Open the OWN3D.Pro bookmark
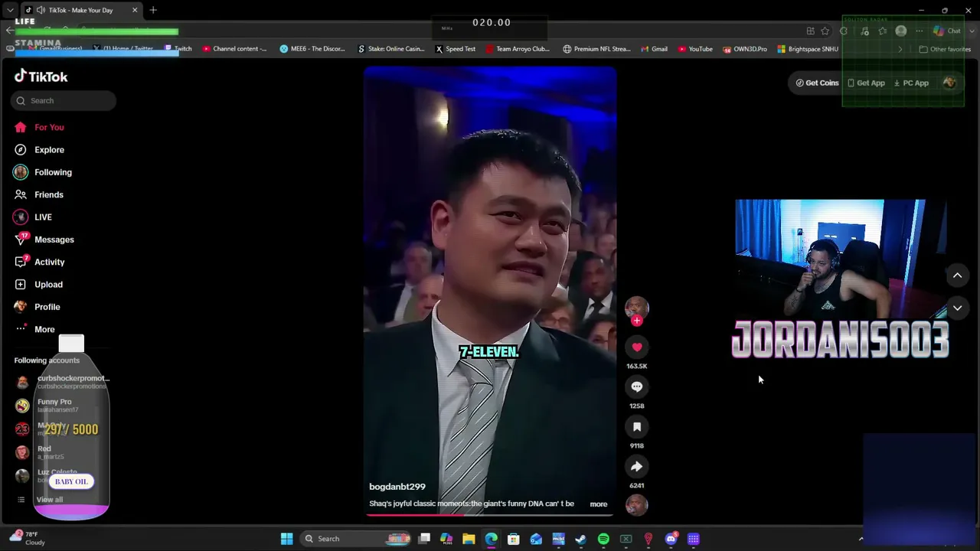980x551 pixels. [745, 49]
